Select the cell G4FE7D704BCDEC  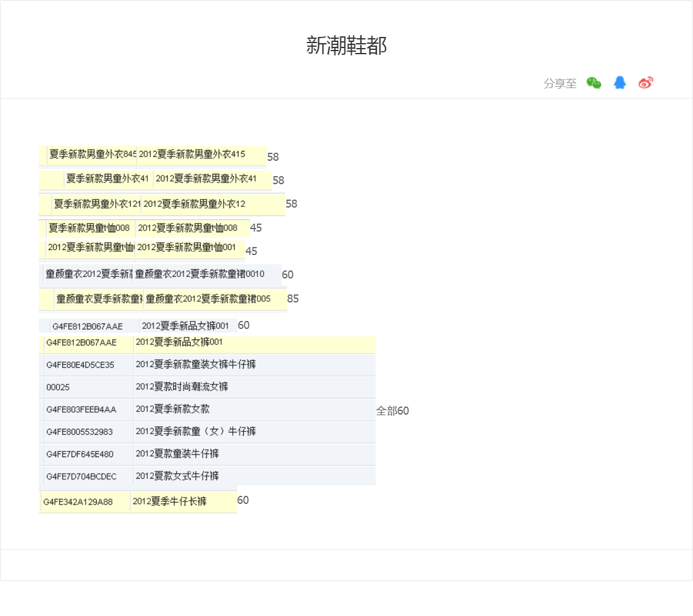pyautogui.click(x=81, y=476)
